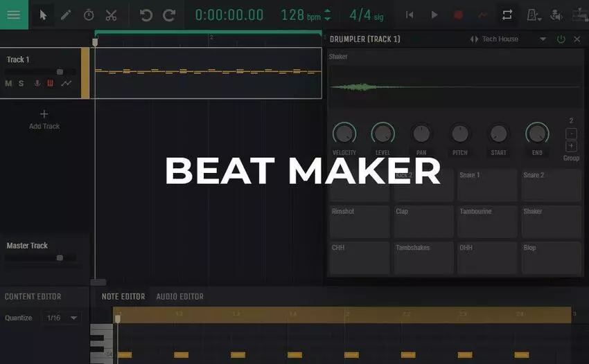
Task: Open the hamburger main menu
Action: click(14, 15)
